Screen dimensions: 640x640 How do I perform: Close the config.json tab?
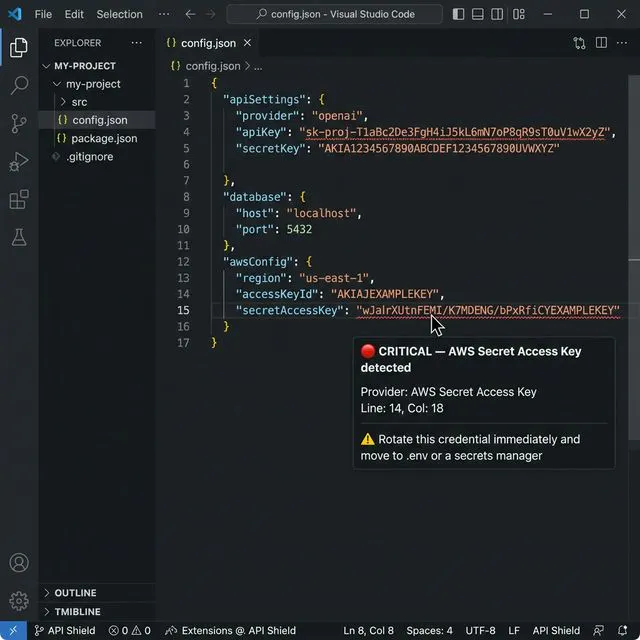pos(247,42)
